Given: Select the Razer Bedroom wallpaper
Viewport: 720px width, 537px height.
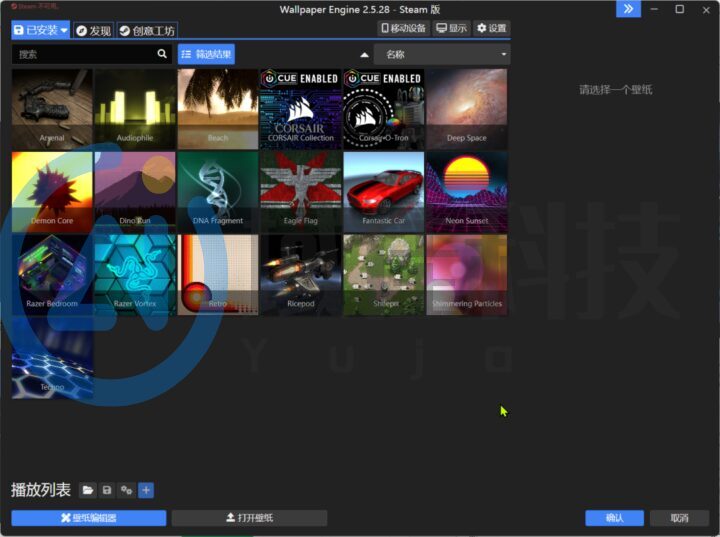Looking at the screenshot, I should tap(52, 275).
